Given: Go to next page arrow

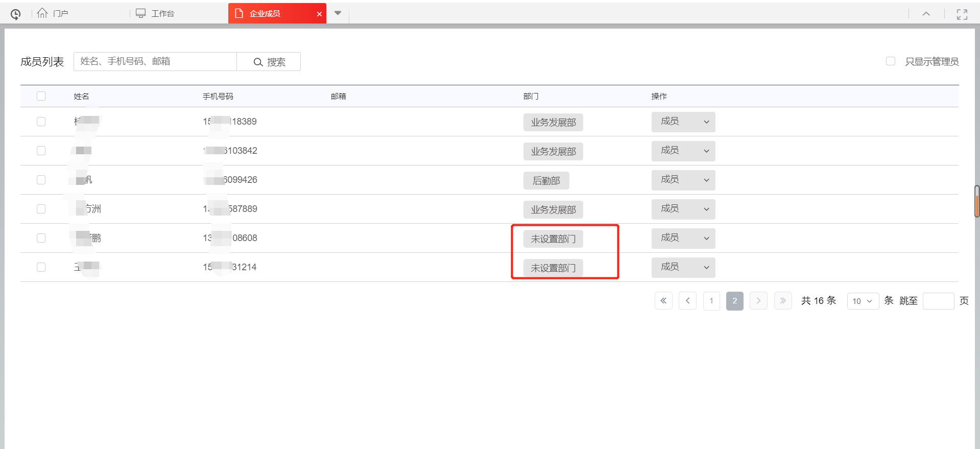Looking at the screenshot, I should (758, 301).
